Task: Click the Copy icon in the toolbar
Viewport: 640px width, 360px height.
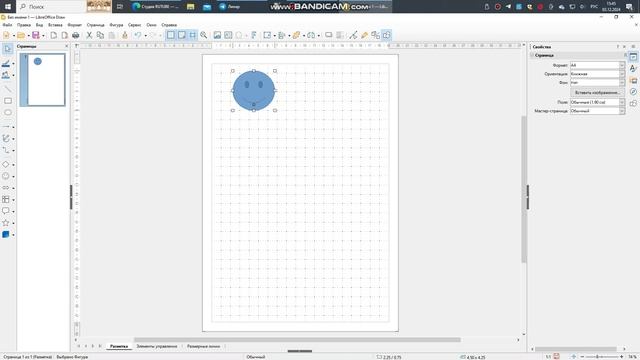Action: click(100, 36)
